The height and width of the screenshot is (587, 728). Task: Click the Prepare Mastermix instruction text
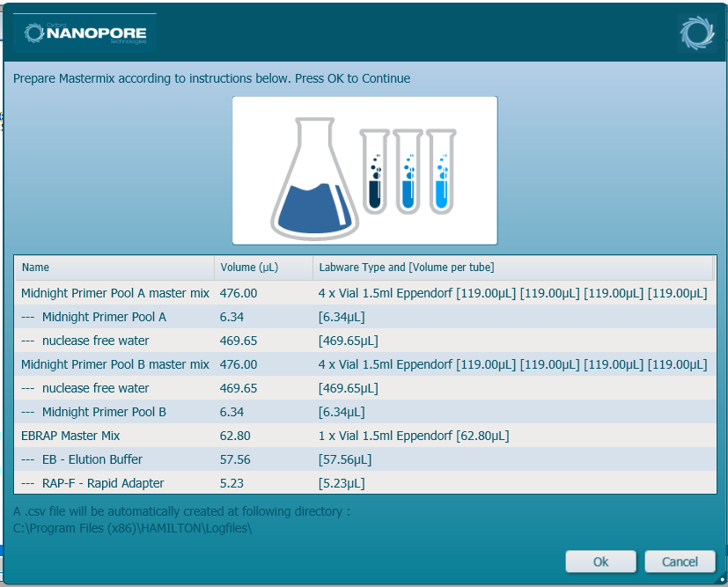coord(212,78)
